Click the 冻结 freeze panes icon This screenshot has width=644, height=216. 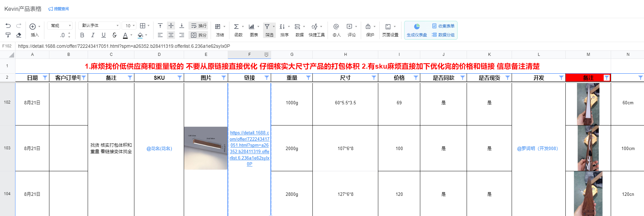(218, 27)
